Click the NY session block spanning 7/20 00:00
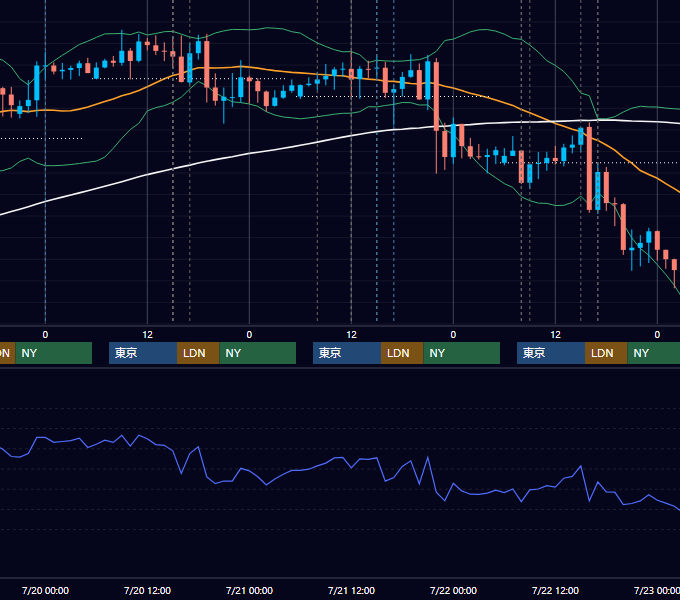The width and height of the screenshot is (680, 600). (54, 353)
